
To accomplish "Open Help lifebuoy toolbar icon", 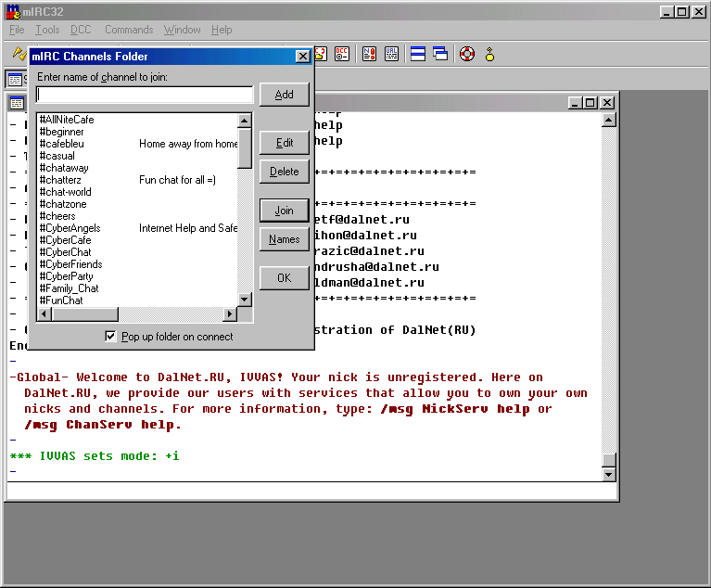I will click(x=467, y=54).
